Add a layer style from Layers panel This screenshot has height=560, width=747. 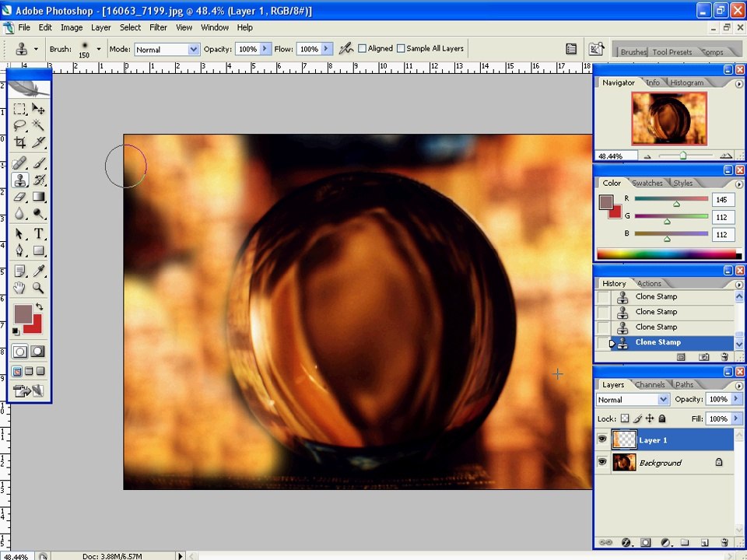pyautogui.click(x=626, y=542)
